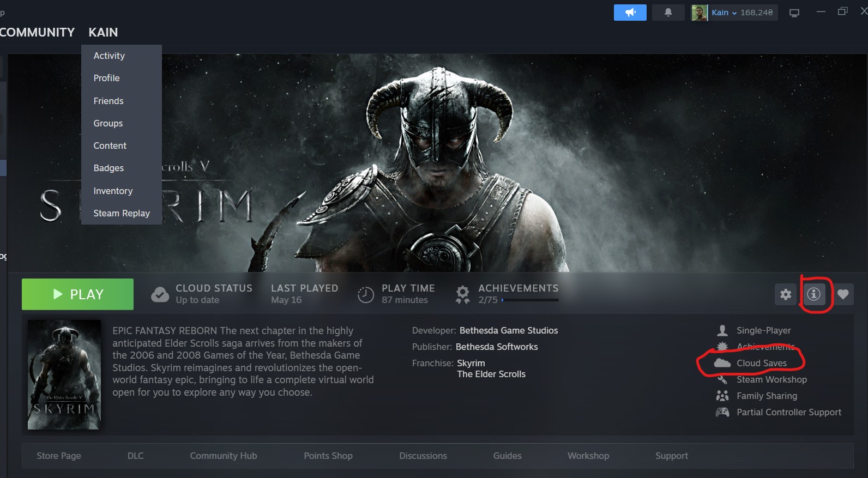Select Content from the Kain menu
The width and height of the screenshot is (868, 478).
122,146
